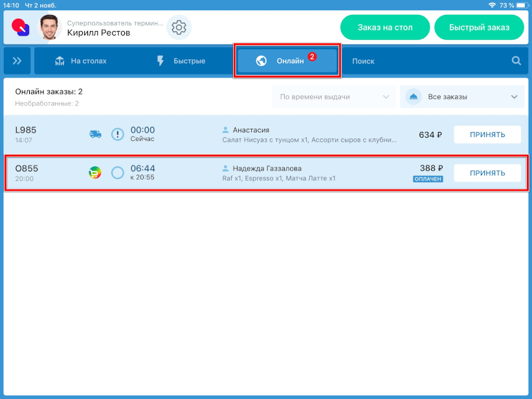Tap the app logo icon

point(21,27)
